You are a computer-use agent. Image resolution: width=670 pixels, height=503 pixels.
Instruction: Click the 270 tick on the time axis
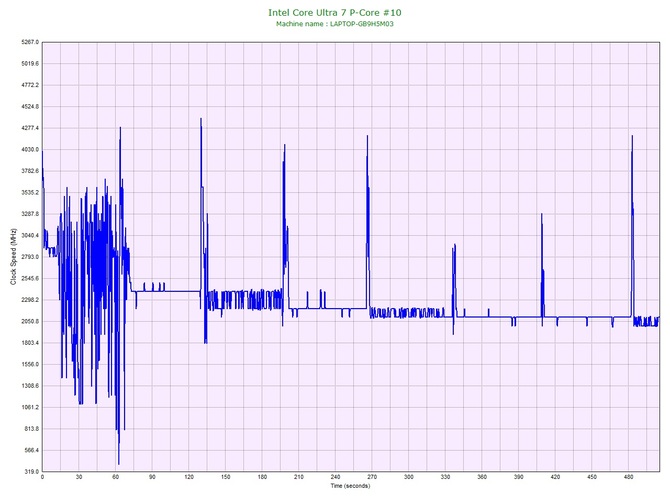coord(372,477)
